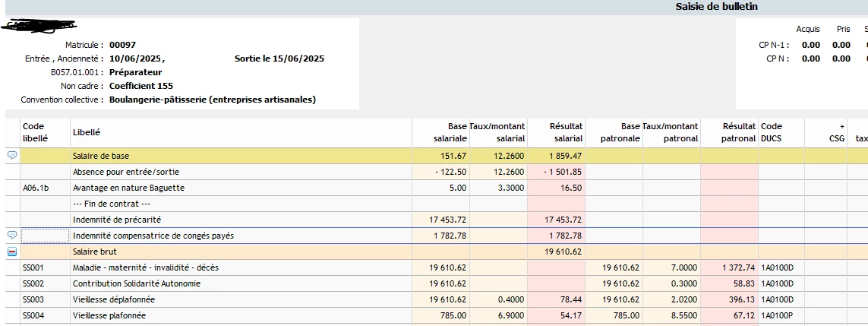
Task: Select the code 'SS003'
Action: coord(33,299)
